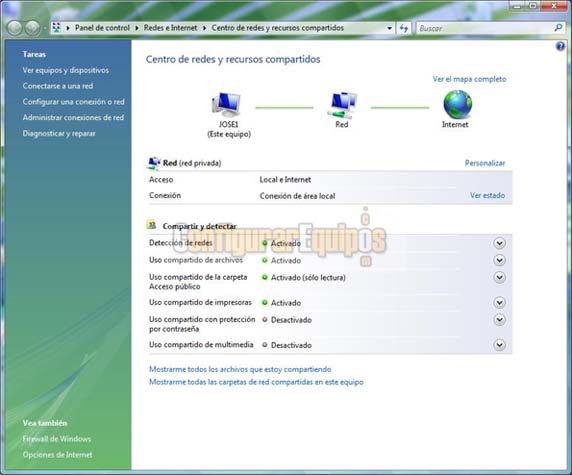Expand Uso compartido de impresoras options

499,302
